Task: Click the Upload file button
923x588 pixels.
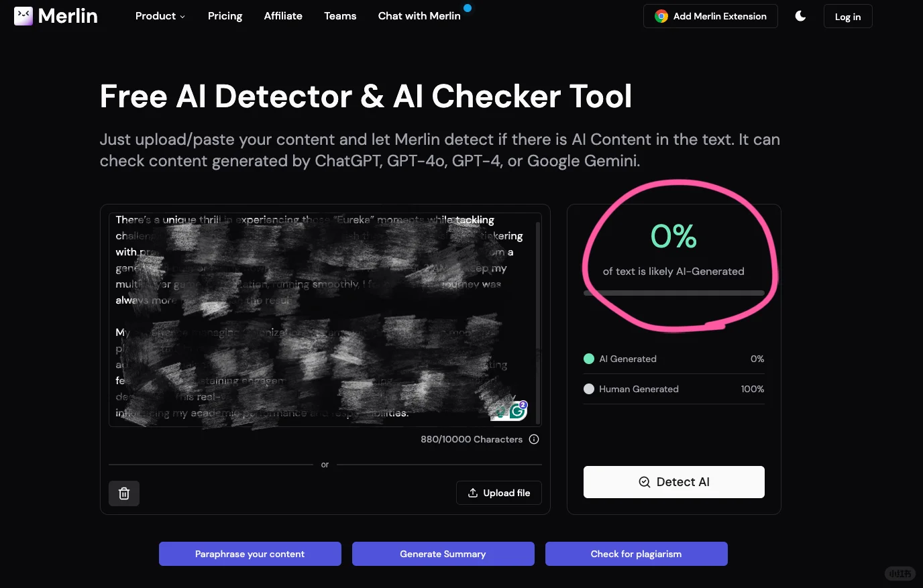Action: click(x=499, y=493)
